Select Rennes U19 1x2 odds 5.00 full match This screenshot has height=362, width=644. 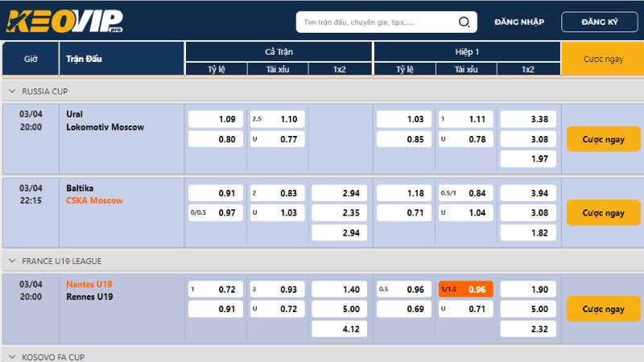click(x=340, y=309)
